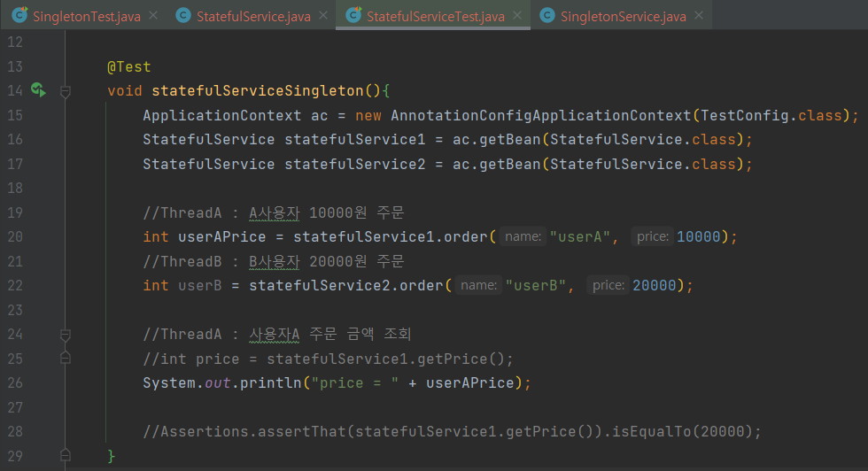
Task: Click the commented Assertions.assertThat line
Action: [453, 431]
